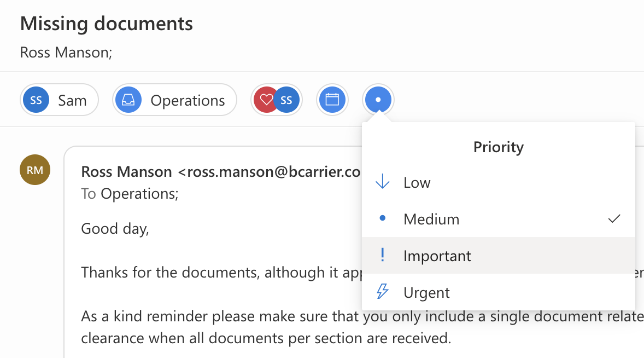Click the exclamation mark Important icon
Viewport: 644px width, 358px height.
(382, 255)
